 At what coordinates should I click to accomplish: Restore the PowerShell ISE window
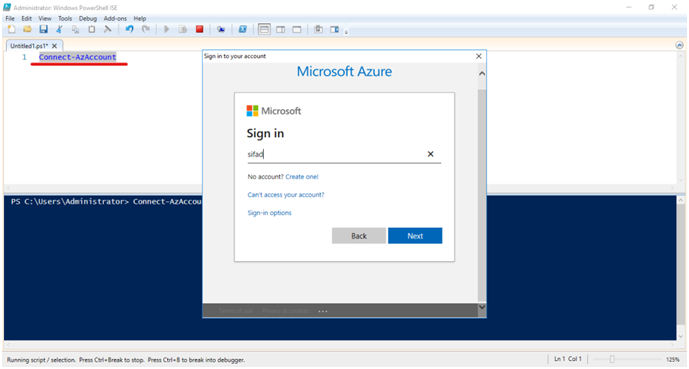[x=651, y=7]
